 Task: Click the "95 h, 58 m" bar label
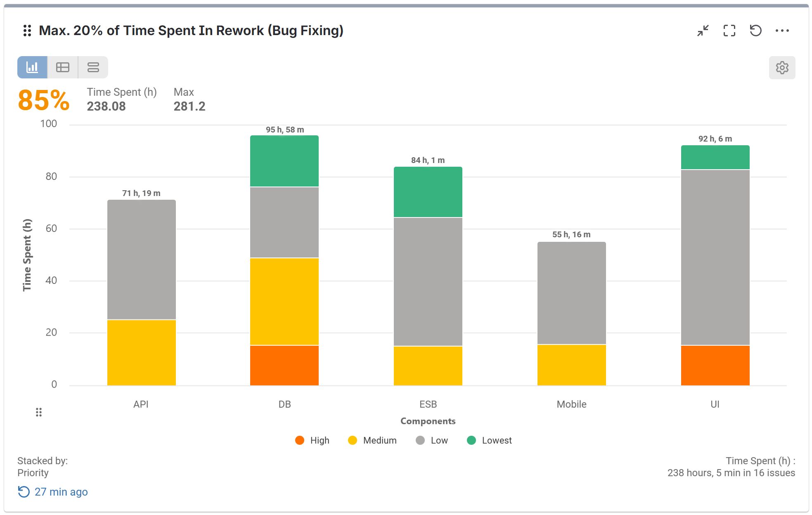(x=284, y=129)
